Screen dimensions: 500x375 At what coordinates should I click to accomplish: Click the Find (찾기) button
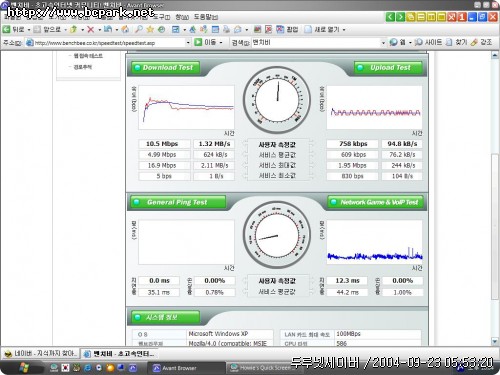coord(456,42)
